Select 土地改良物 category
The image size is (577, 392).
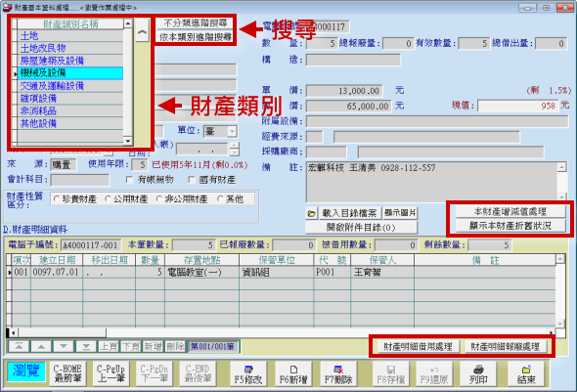click(x=70, y=48)
